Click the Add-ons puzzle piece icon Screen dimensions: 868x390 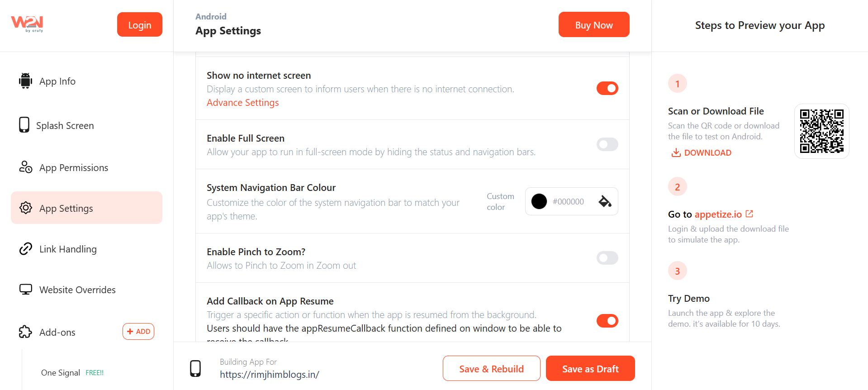(x=26, y=332)
